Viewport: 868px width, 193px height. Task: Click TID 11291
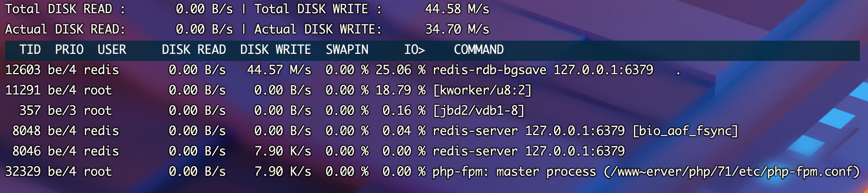(x=23, y=90)
